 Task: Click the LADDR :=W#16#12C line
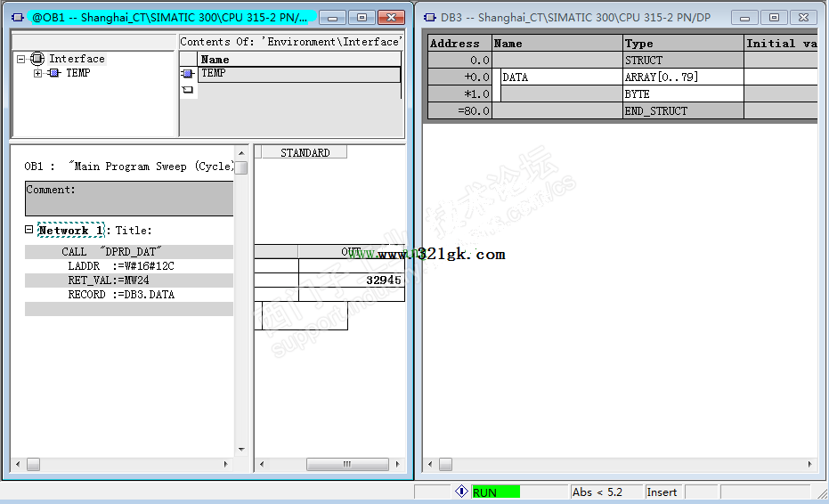pyautogui.click(x=129, y=266)
